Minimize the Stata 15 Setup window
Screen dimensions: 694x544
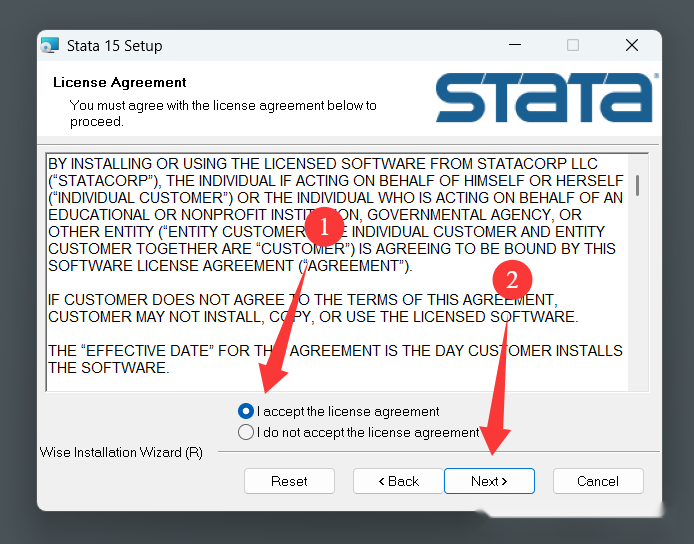click(x=515, y=45)
